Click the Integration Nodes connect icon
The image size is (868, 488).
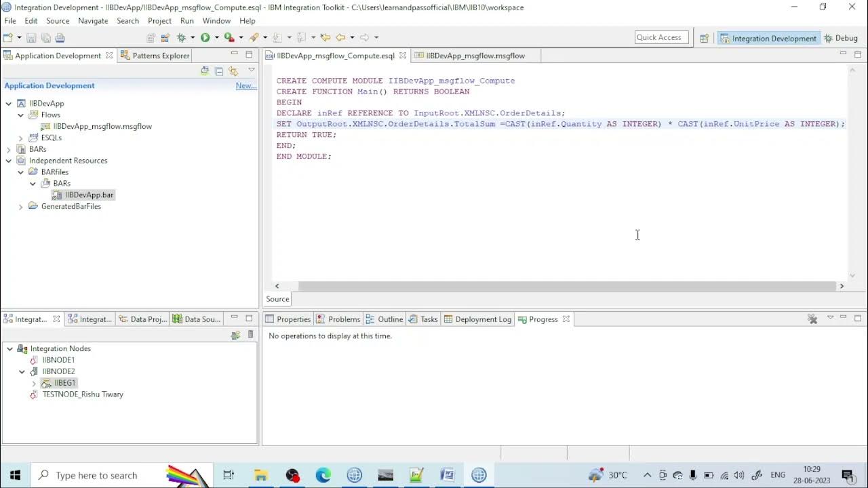pyautogui.click(x=235, y=335)
